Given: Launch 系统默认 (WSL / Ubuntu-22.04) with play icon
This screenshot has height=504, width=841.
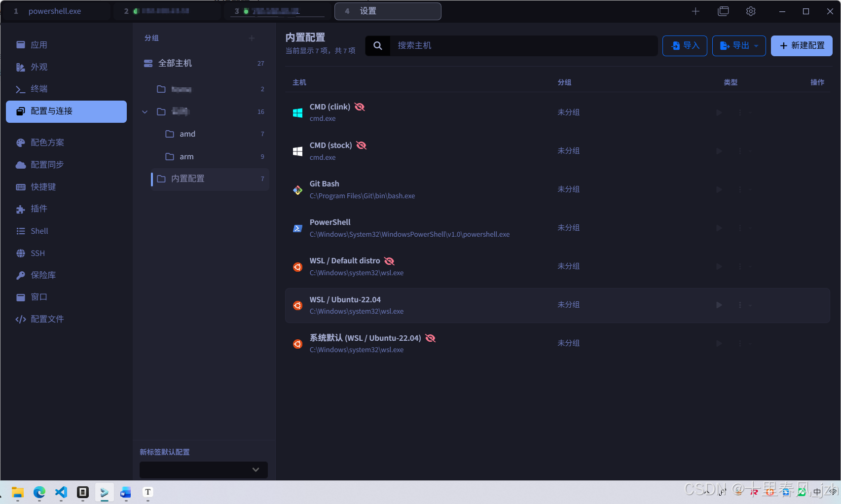Looking at the screenshot, I should coord(719,343).
